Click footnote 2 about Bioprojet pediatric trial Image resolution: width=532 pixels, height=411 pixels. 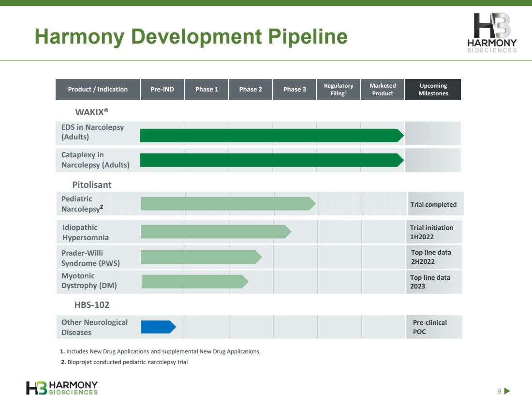[x=124, y=362]
